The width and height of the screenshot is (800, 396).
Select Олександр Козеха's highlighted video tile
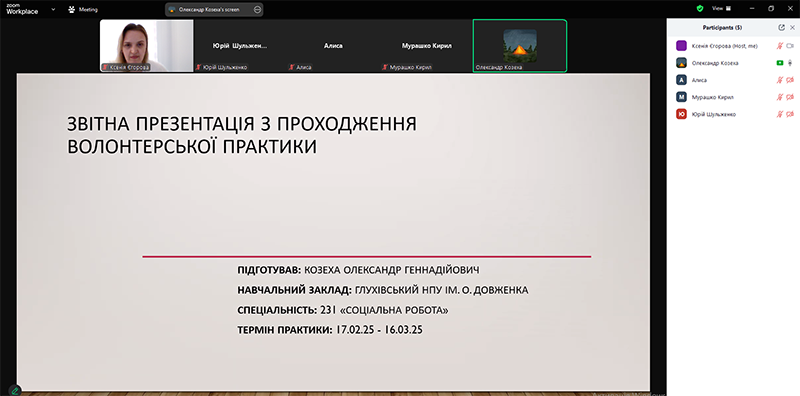(x=520, y=46)
